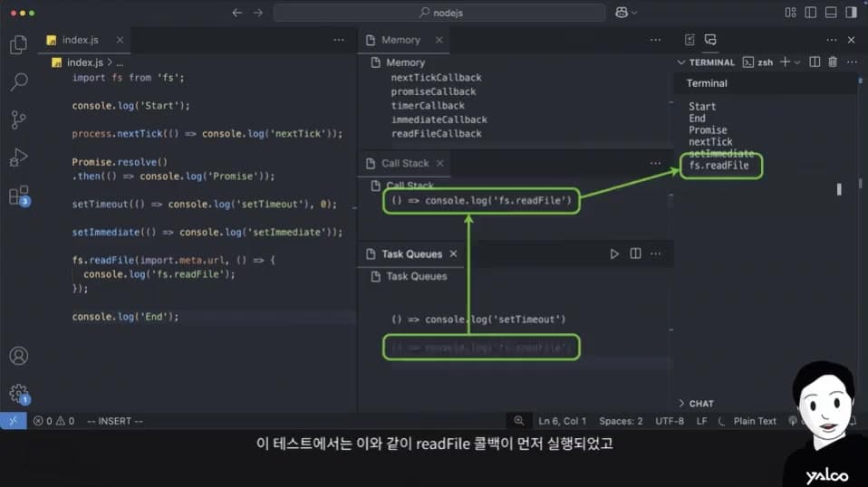Click the Memory breadcrumb

(x=405, y=62)
